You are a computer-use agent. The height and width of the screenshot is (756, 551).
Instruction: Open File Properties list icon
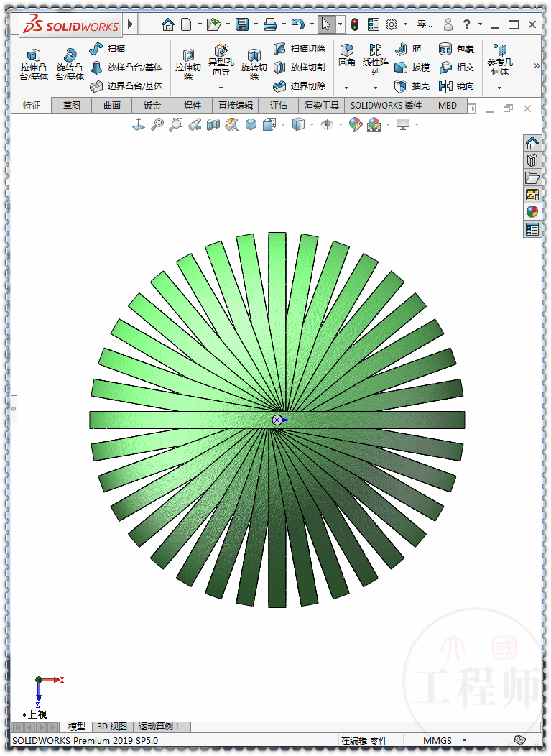point(373,24)
